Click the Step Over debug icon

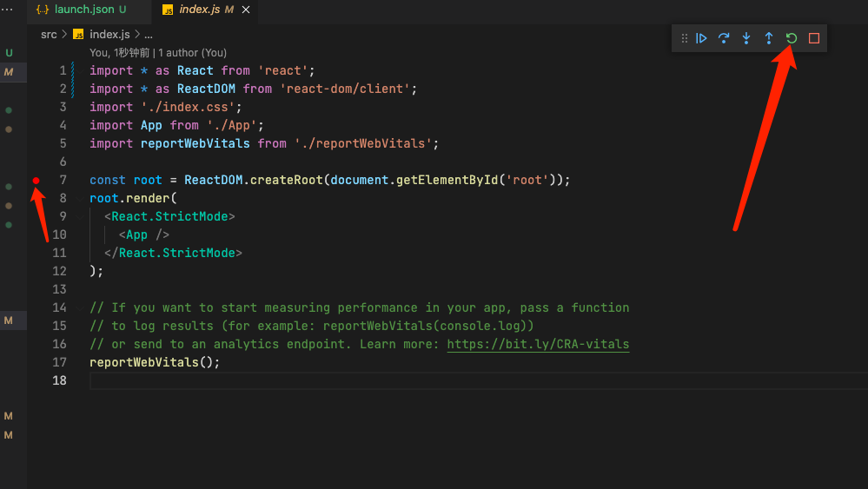(724, 38)
